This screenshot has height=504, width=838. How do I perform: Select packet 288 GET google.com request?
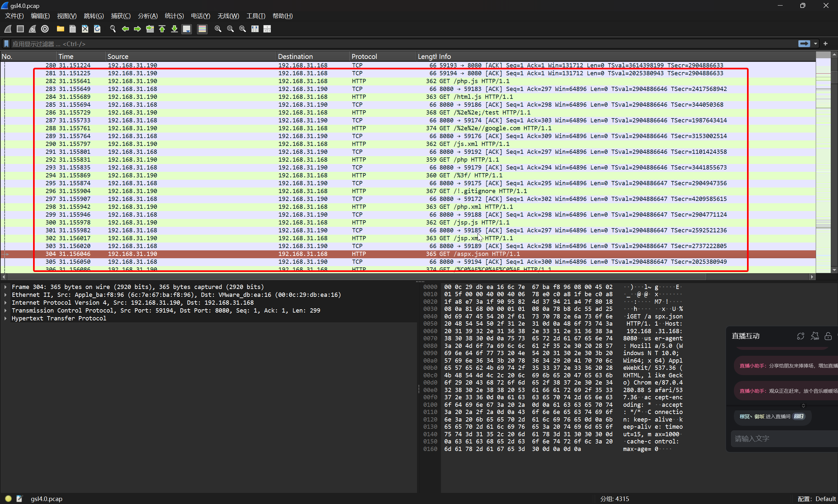click(x=408, y=128)
